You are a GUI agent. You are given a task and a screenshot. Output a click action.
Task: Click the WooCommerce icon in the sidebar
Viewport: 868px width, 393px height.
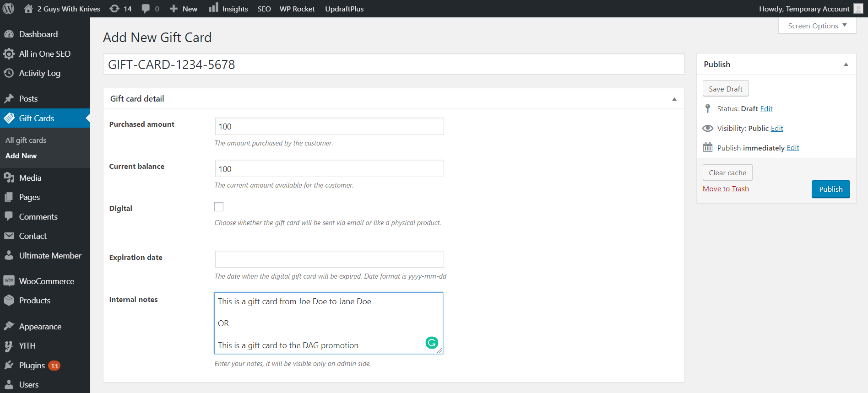(x=9, y=281)
